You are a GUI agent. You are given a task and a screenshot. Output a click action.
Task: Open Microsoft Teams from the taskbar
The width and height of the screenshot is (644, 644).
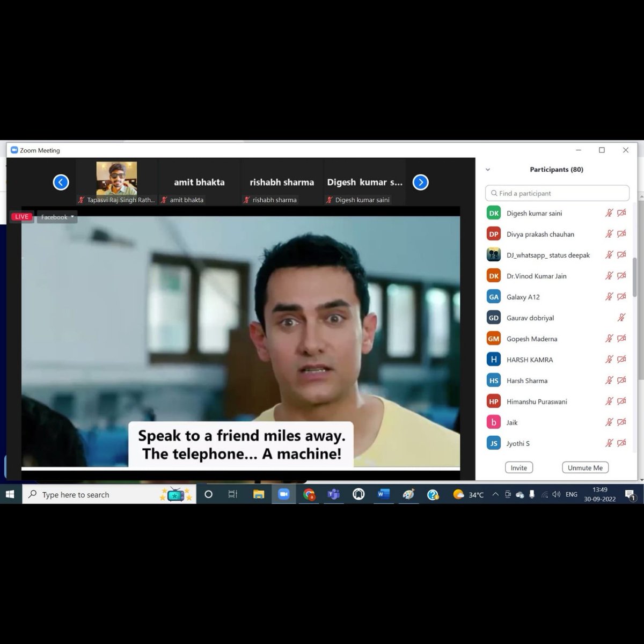coord(334,494)
